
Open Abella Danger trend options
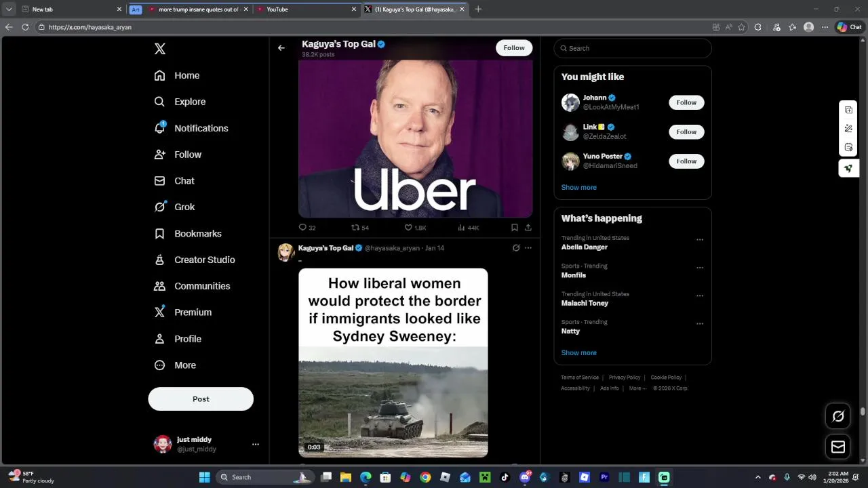click(x=700, y=239)
